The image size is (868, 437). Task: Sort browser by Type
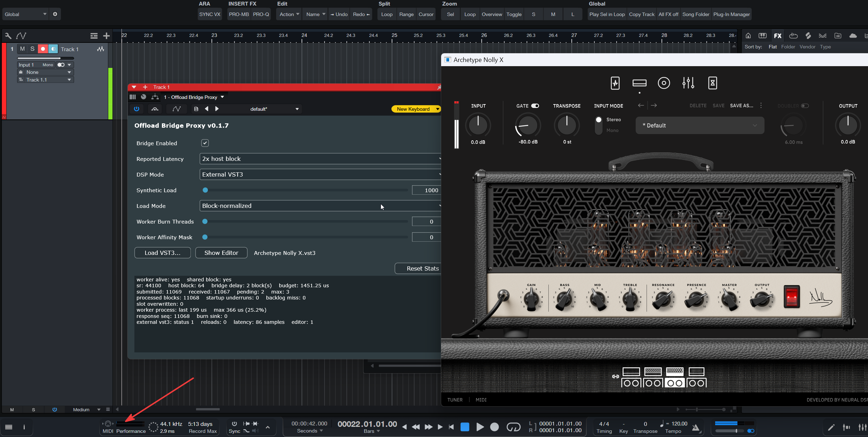(825, 47)
